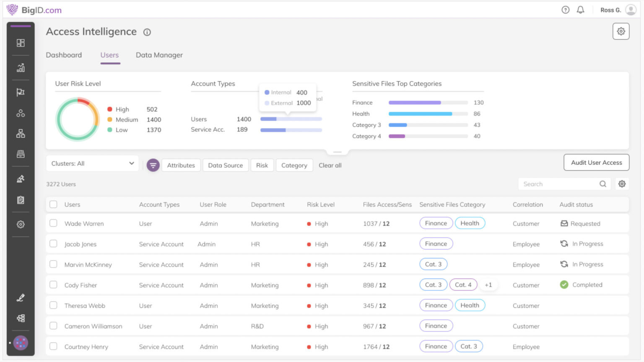Click the notification bell icon
Screen dimensions: 644x362
[x=581, y=9]
